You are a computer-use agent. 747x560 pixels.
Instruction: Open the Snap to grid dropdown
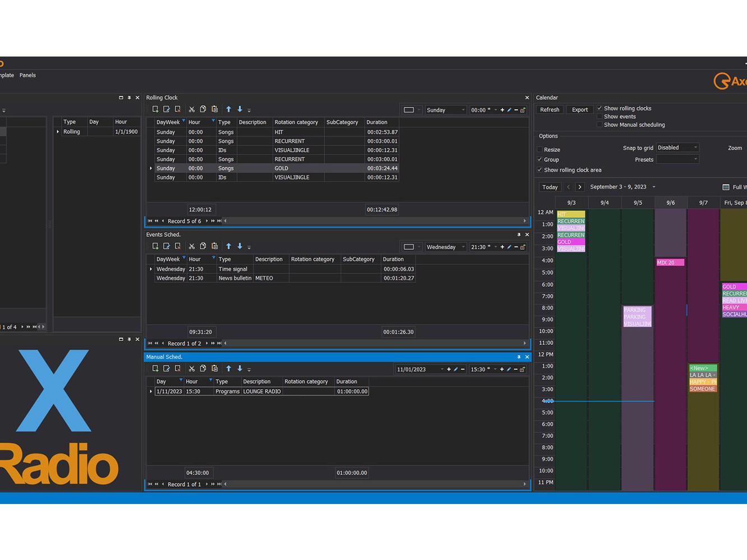pyautogui.click(x=678, y=148)
